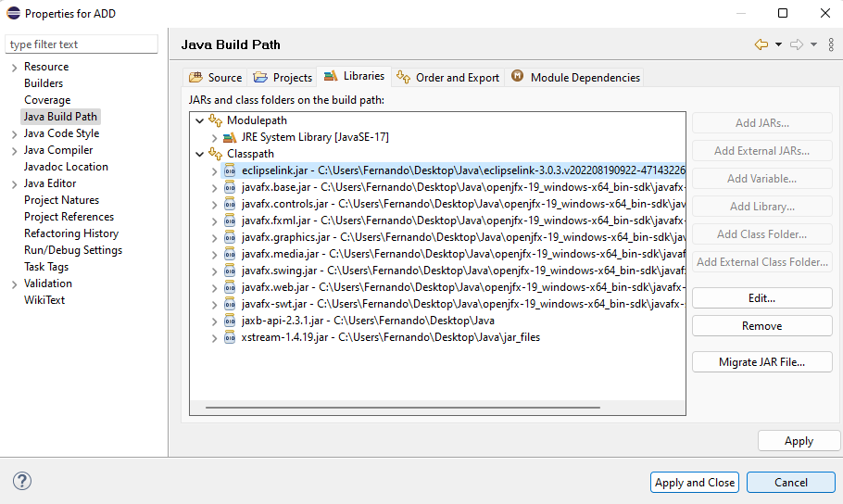This screenshot has height=504, width=843.
Task: Click the Modulepath node icon
Action: (215, 120)
